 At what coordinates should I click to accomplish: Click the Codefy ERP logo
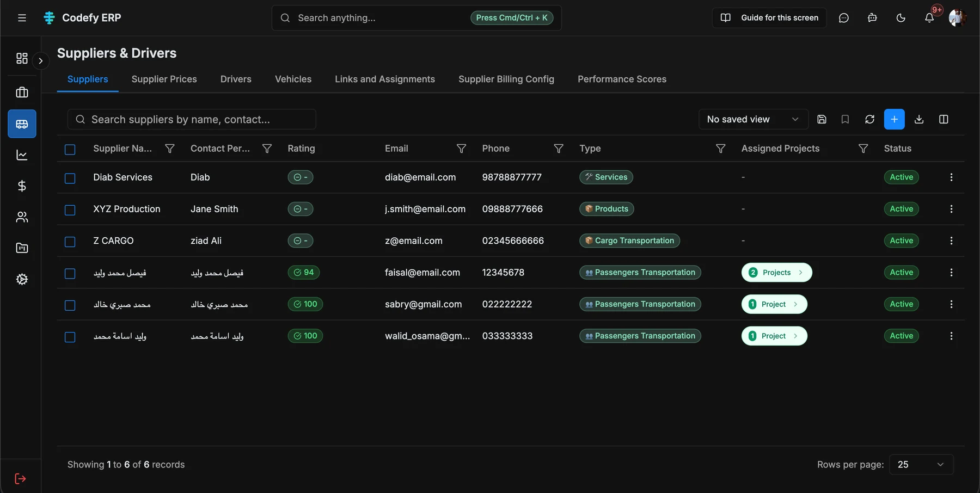82,18
